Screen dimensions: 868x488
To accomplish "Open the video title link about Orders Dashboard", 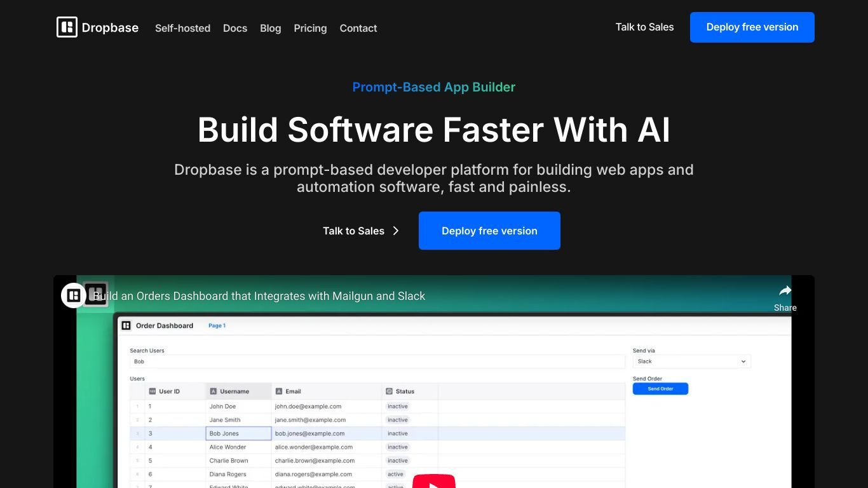I will click(259, 295).
